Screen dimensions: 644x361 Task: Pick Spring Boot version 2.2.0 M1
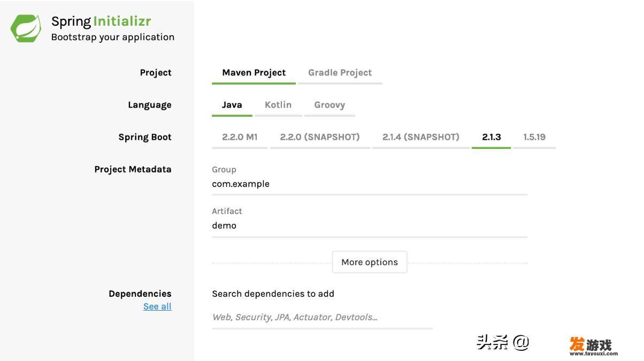pos(240,137)
